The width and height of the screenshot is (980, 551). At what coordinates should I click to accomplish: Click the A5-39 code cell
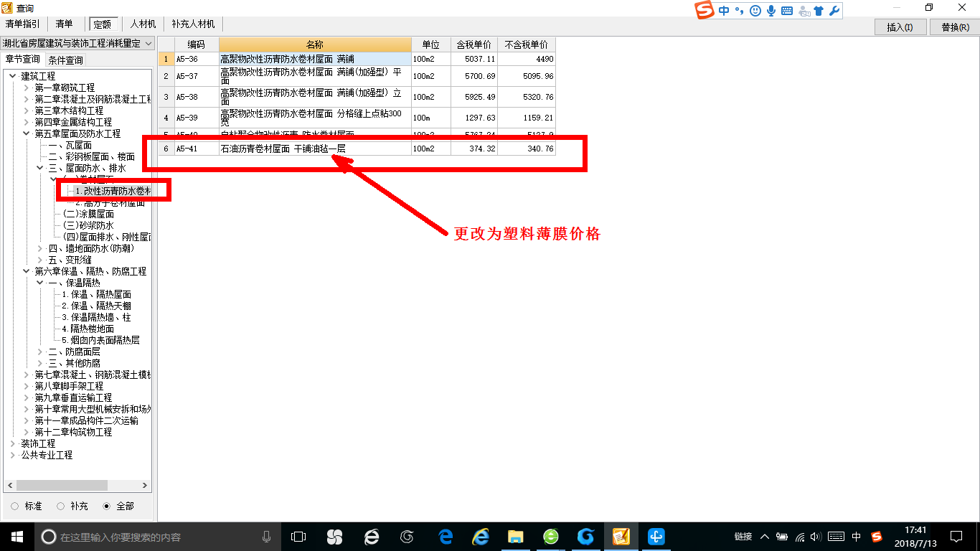pos(197,118)
